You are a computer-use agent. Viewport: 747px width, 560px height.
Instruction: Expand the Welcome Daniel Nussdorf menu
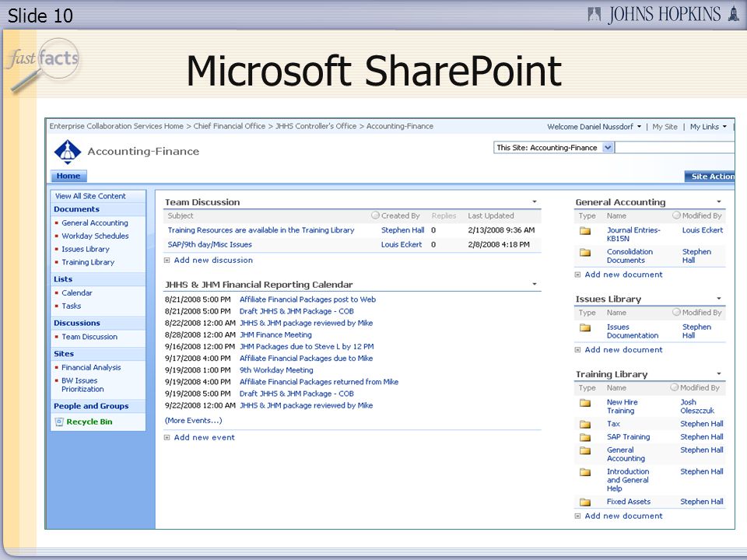594,127
